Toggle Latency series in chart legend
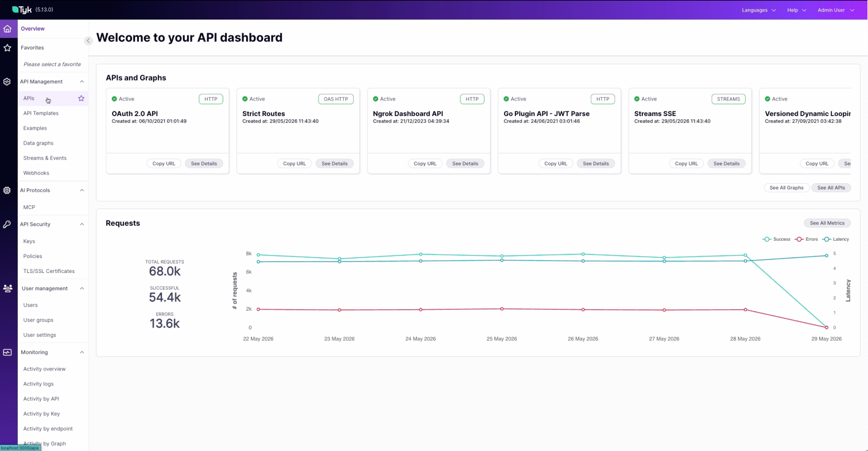Image resolution: width=868 pixels, height=451 pixels. (835, 239)
